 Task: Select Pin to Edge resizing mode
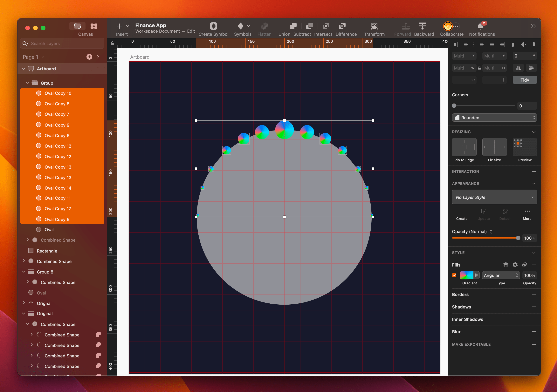coord(464,147)
